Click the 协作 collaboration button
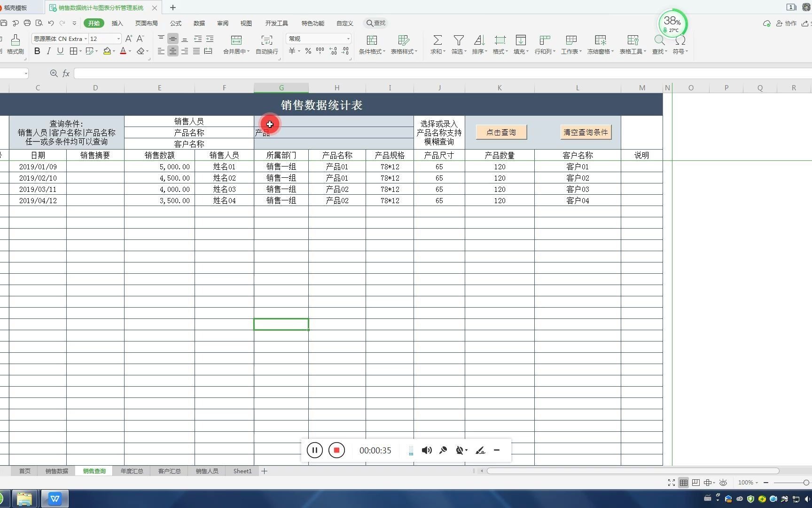 (x=786, y=23)
